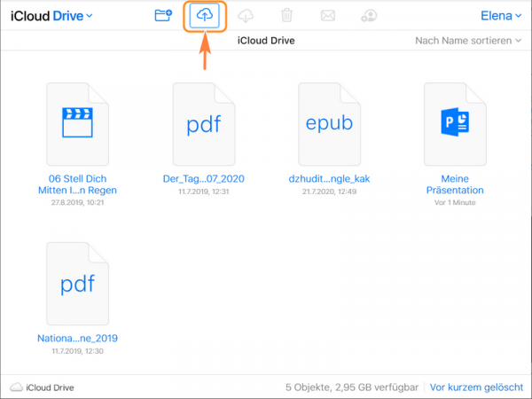Click the file name 06 Stell Dich Mitten I...n Regen
The height and width of the screenshot is (399, 532).
click(x=77, y=184)
